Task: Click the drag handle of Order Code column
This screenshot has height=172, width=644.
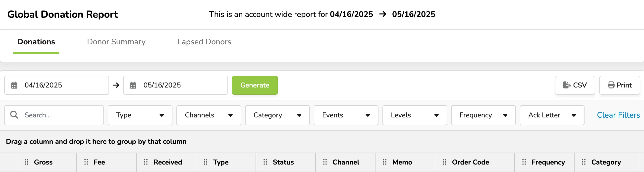Action: point(444,162)
